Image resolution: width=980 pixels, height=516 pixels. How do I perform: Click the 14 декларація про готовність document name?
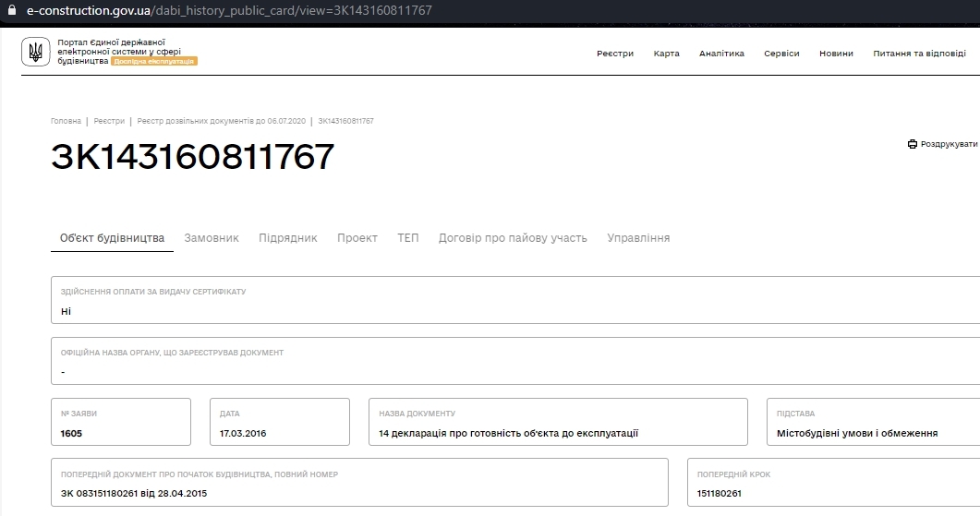click(x=508, y=434)
